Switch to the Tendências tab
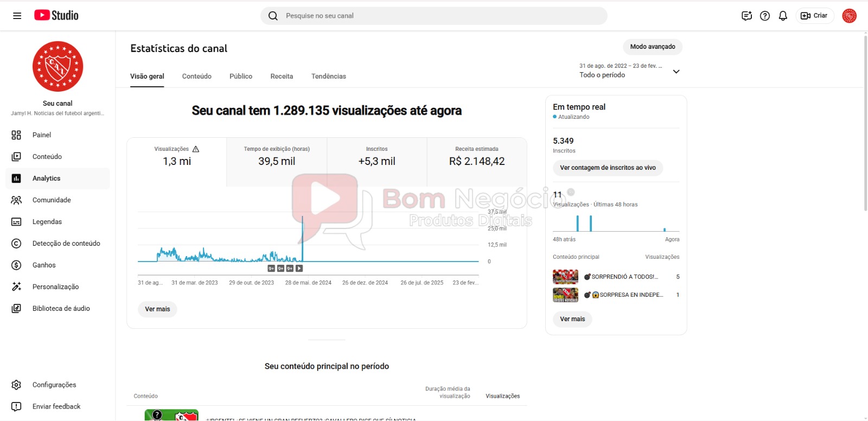 (329, 76)
